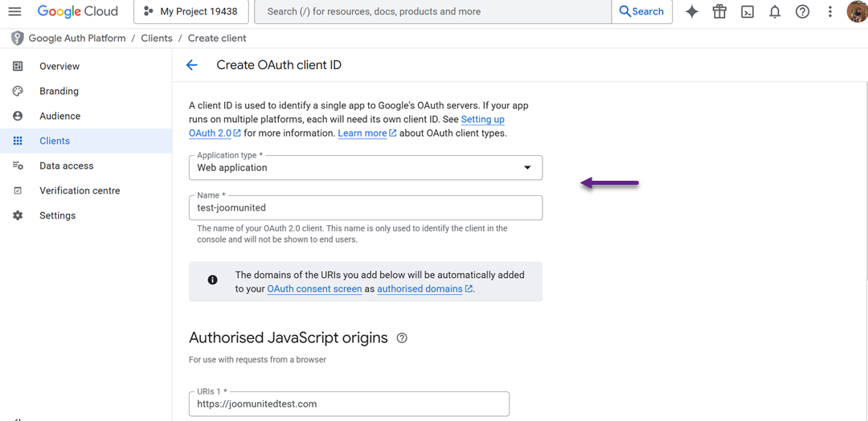
Task: Click the Application type dropdown arrow
Action: pyautogui.click(x=527, y=168)
